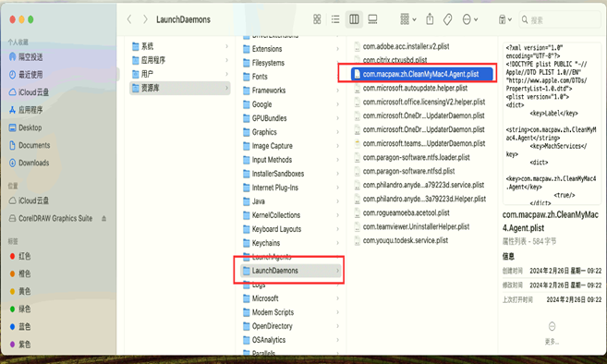Viewport: 607px width, 364px height.
Task: Open the 系统 folder
Action: (x=180, y=46)
